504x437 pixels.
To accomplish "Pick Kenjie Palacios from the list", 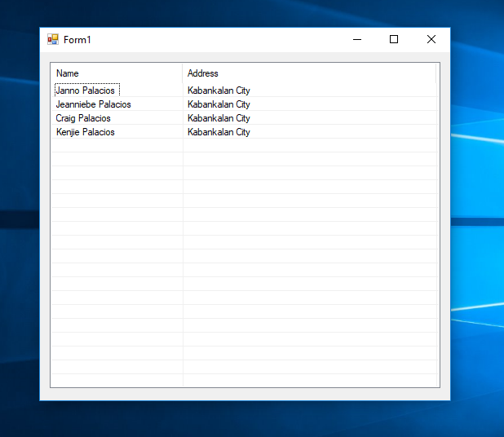I will 86,132.
